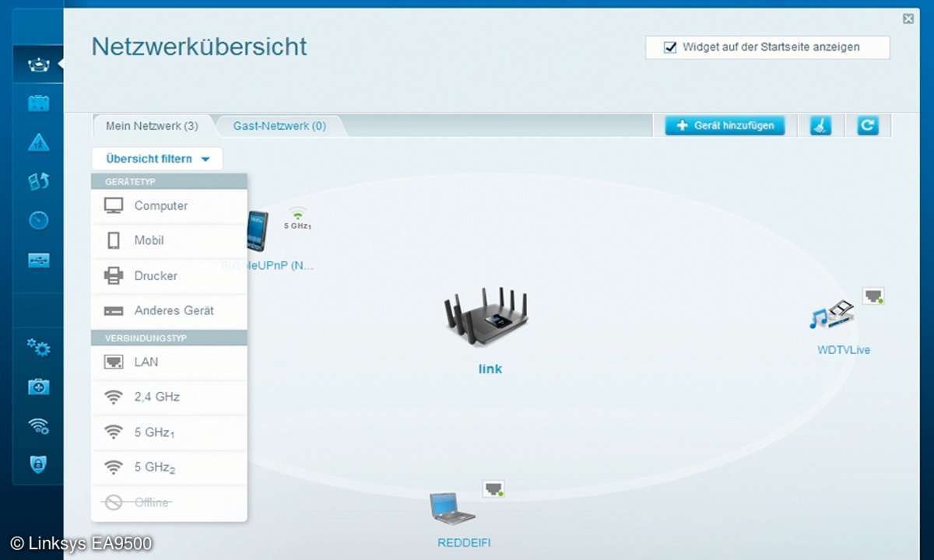Close the Netzwerkübersicht window
The width and height of the screenshot is (934, 560).
(908, 19)
